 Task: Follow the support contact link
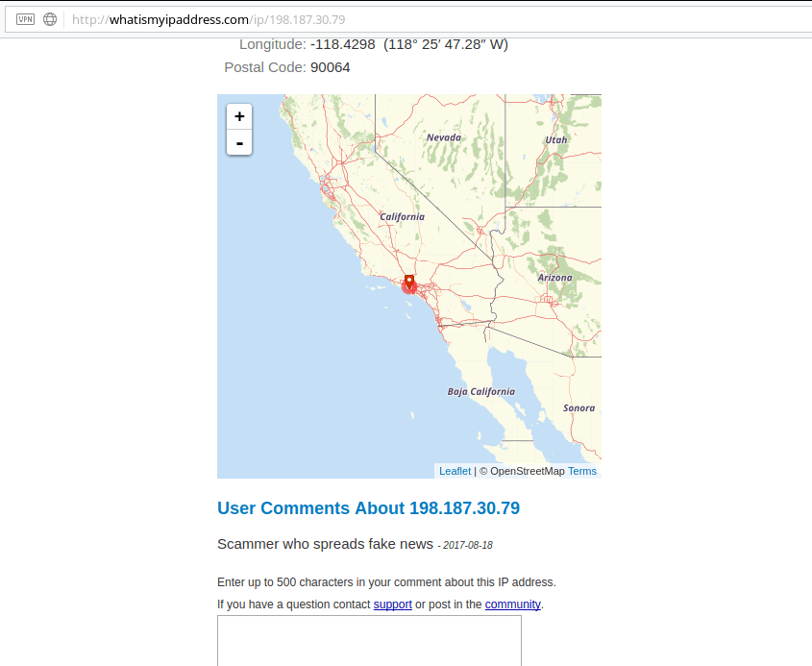(x=392, y=604)
